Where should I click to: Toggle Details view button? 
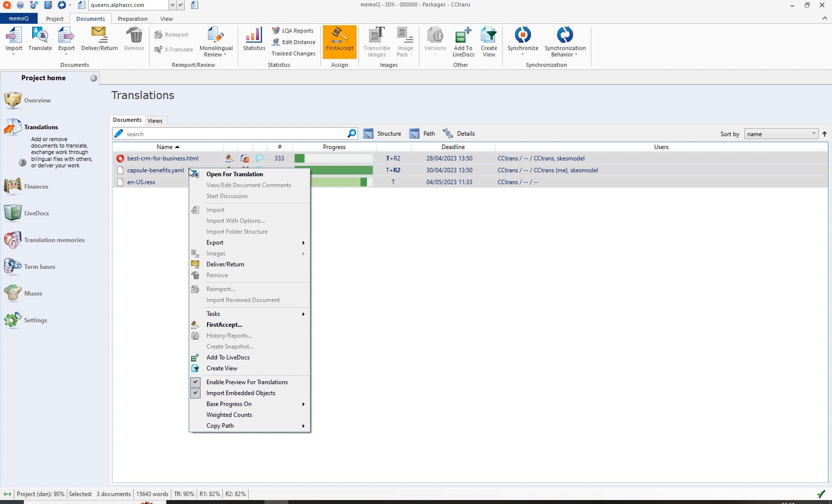tap(459, 134)
